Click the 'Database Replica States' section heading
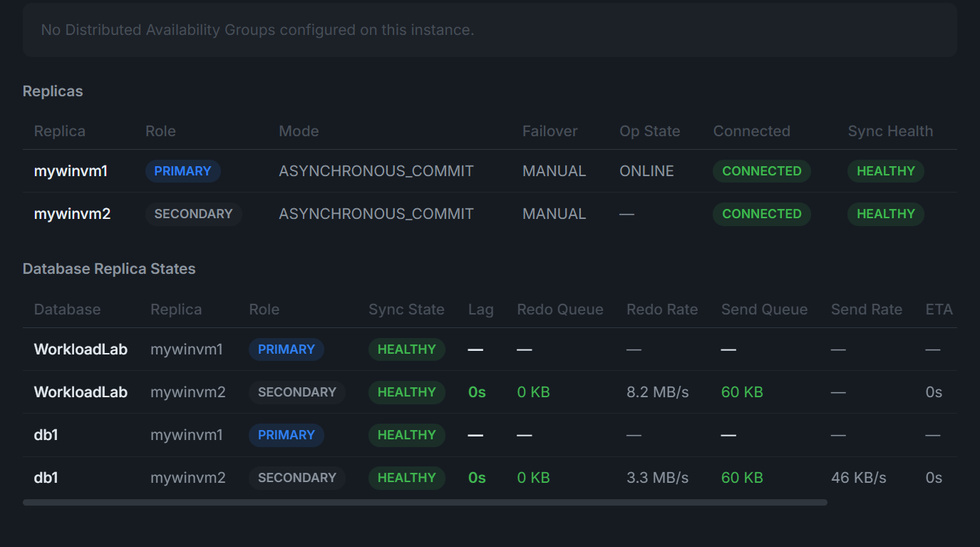This screenshot has height=547, width=980. 109,269
